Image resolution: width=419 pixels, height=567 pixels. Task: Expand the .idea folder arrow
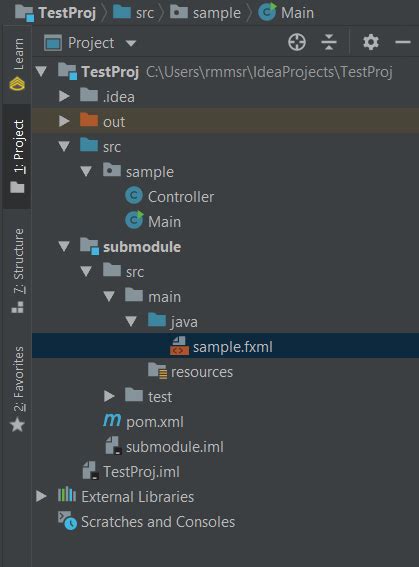click(x=64, y=96)
